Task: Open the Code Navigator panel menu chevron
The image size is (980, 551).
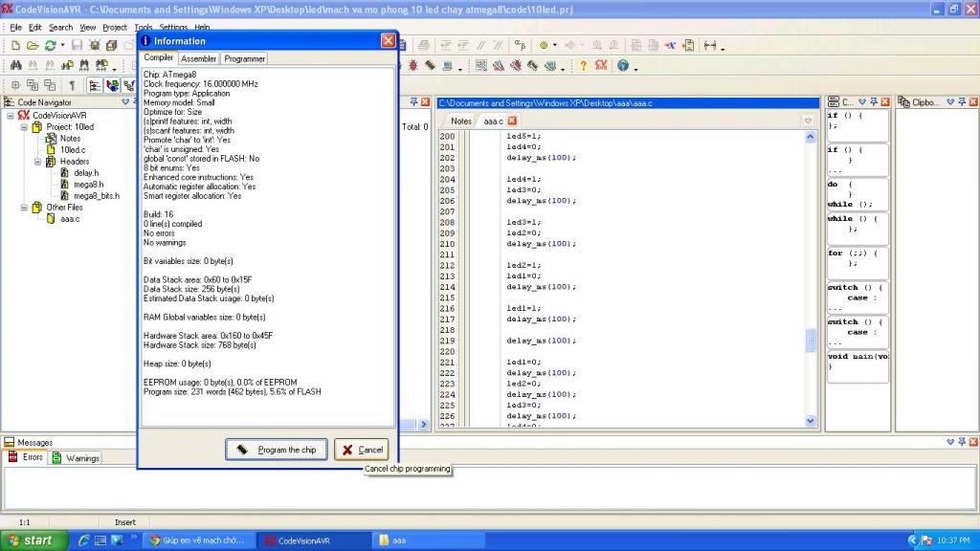Action: pyautogui.click(x=125, y=101)
